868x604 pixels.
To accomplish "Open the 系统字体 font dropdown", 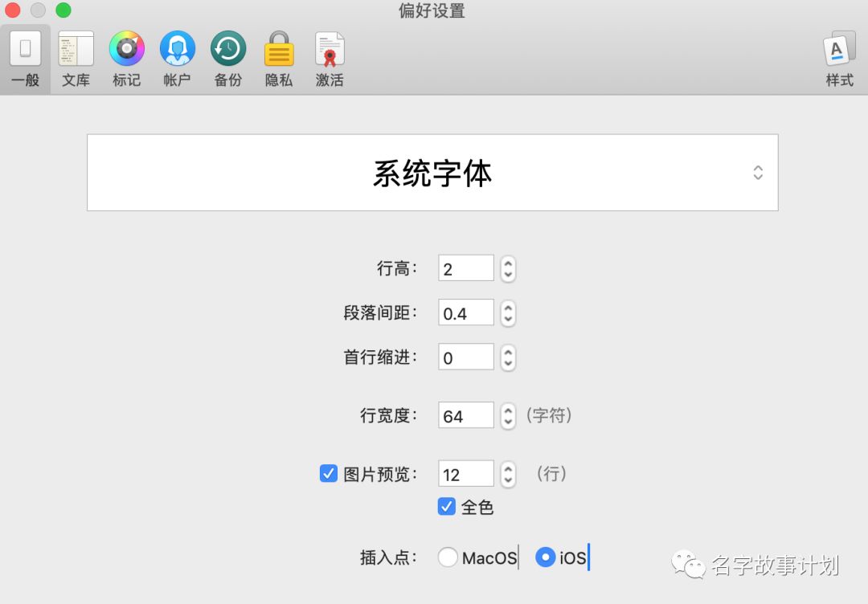I will pos(432,172).
